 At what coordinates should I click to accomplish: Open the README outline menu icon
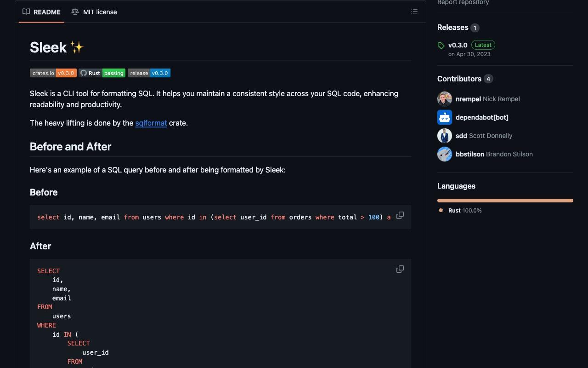click(414, 12)
